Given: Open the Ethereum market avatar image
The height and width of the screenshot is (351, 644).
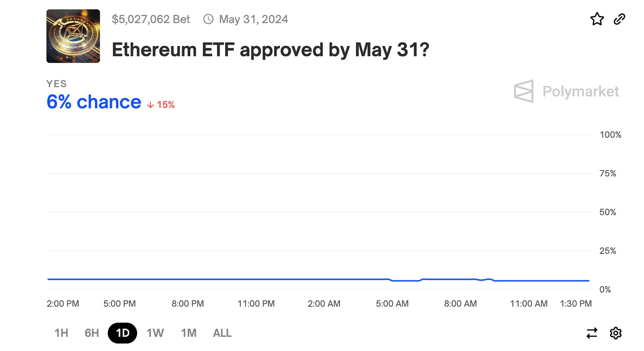Looking at the screenshot, I should point(73,36).
